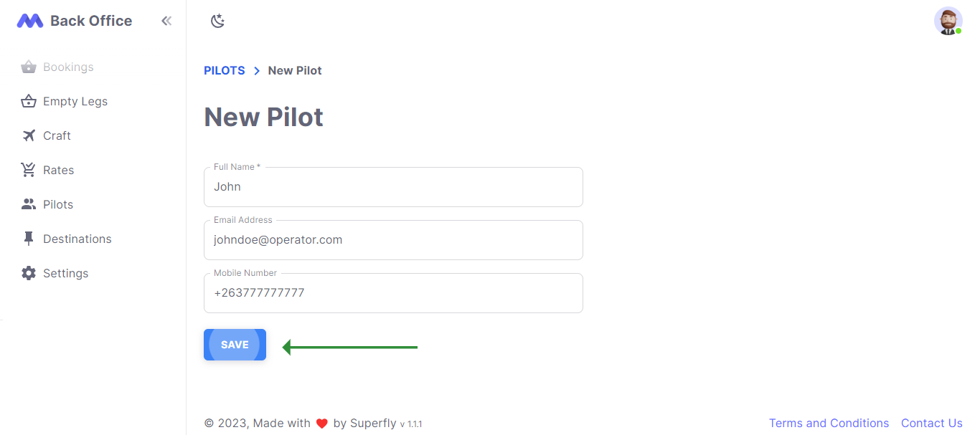Open the Rates crown icon
This screenshot has width=980, height=435.
point(29,170)
